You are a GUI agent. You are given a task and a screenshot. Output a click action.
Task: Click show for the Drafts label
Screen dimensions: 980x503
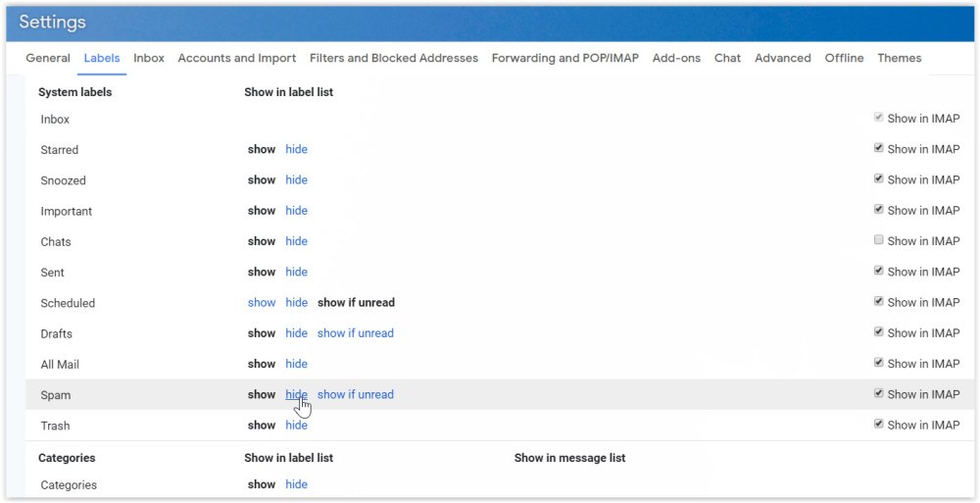coord(262,333)
